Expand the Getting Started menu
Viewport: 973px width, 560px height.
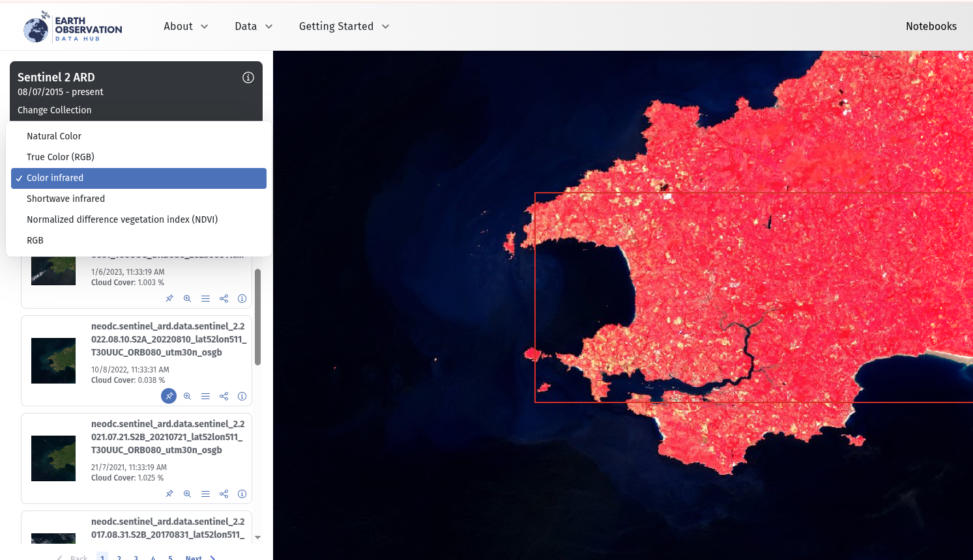coord(344,26)
